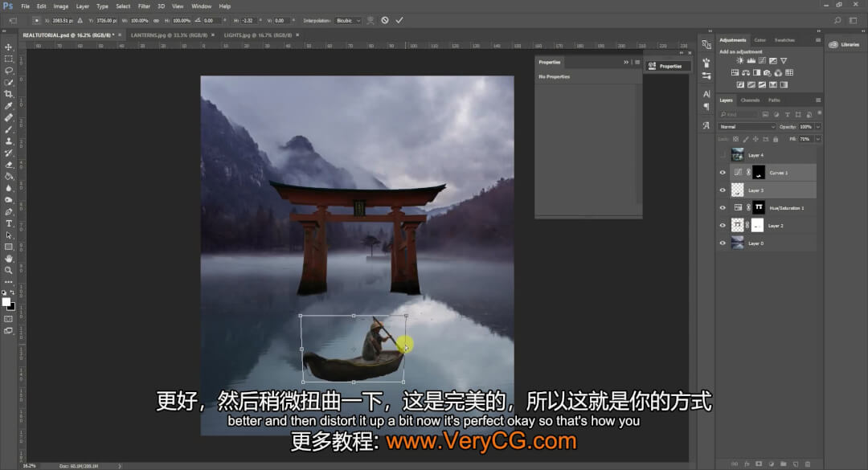This screenshot has height=470, width=868.
Task: Add a Levels adjustment
Action: [751, 61]
